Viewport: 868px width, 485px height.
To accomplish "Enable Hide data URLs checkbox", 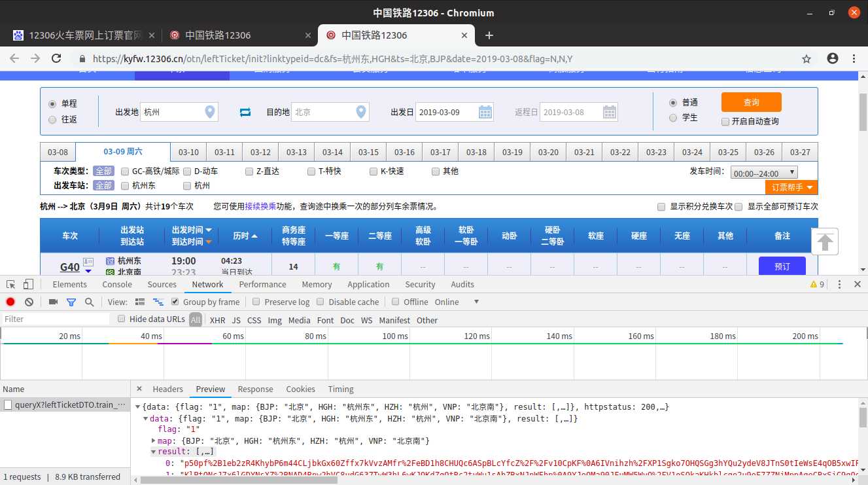I will tap(122, 319).
